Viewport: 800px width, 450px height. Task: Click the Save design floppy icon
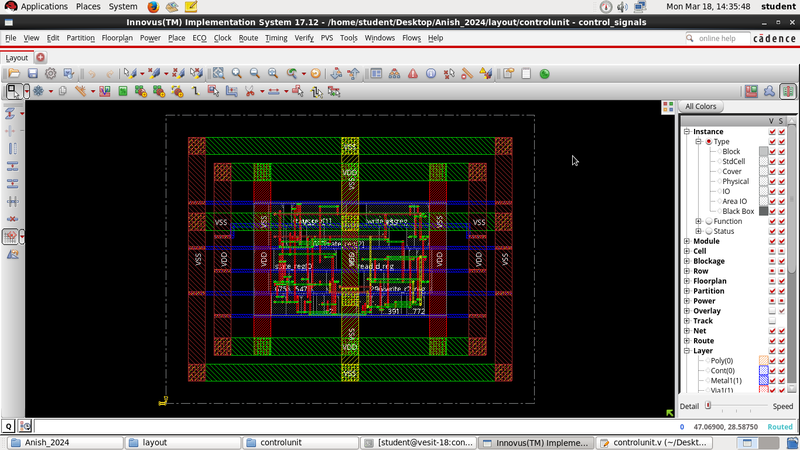click(x=32, y=74)
